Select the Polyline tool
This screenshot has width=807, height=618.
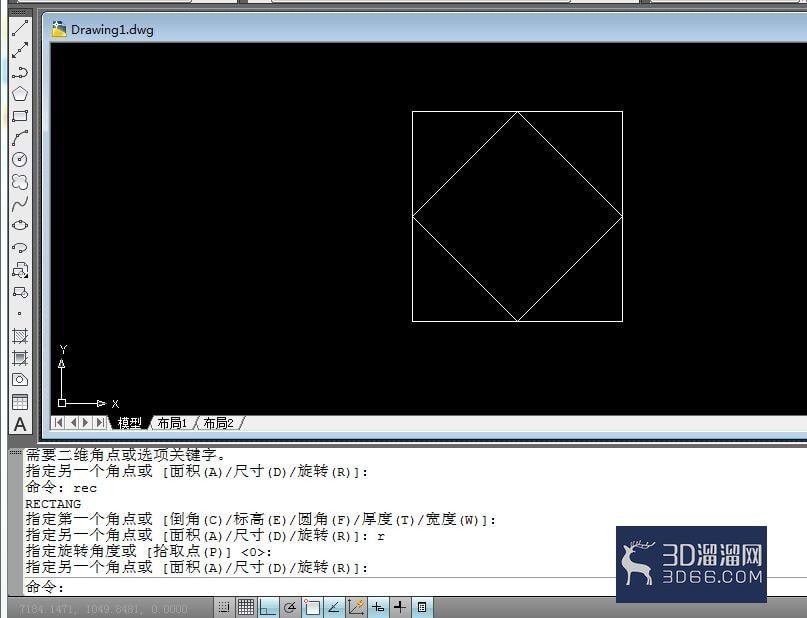pyautogui.click(x=20, y=72)
